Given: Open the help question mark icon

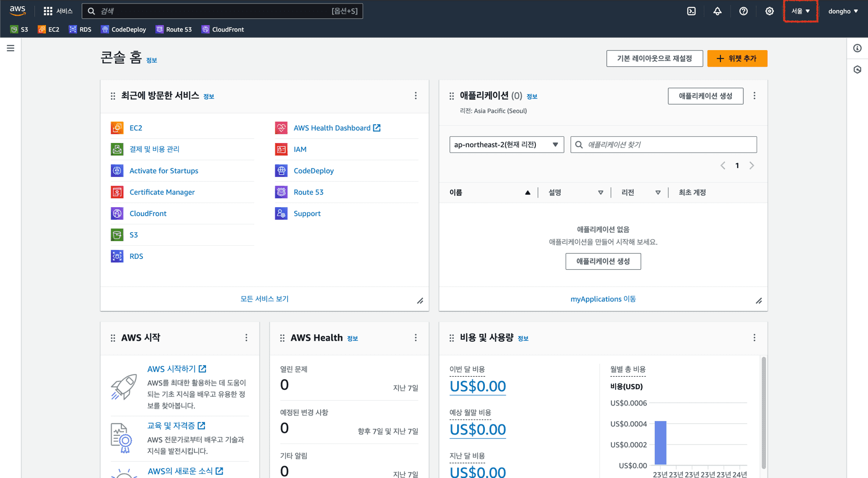Looking at the screenshot, I should [x=743, y=11].
